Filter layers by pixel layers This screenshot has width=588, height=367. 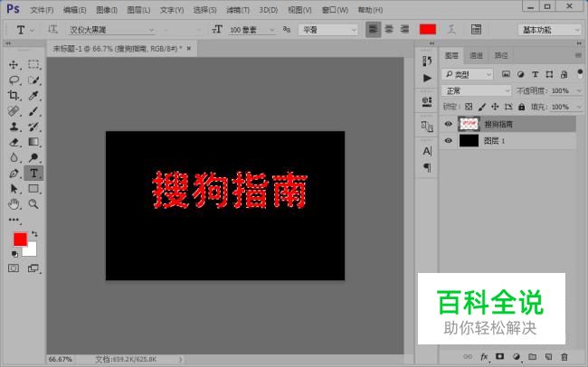point(506,74)
